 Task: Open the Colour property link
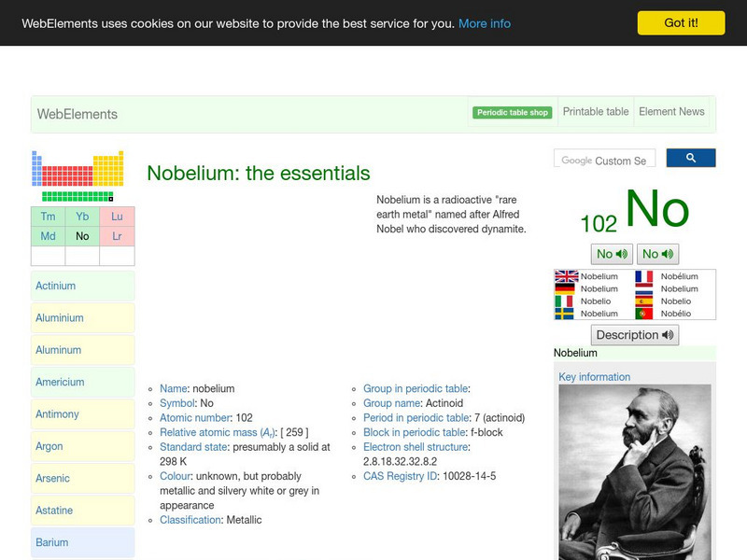(x=175, y=476)
